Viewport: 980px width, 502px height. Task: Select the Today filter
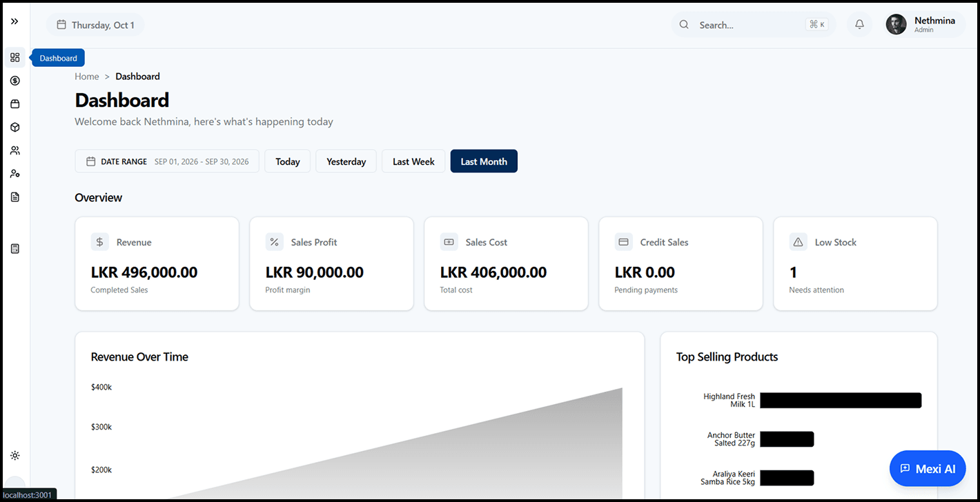click(x=288, y=161)
